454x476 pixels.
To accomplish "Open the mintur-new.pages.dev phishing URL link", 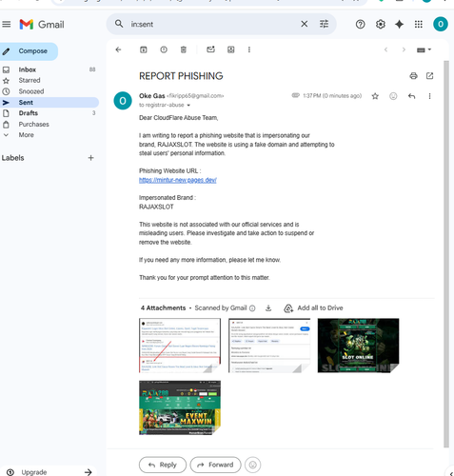I will point(178,180).
